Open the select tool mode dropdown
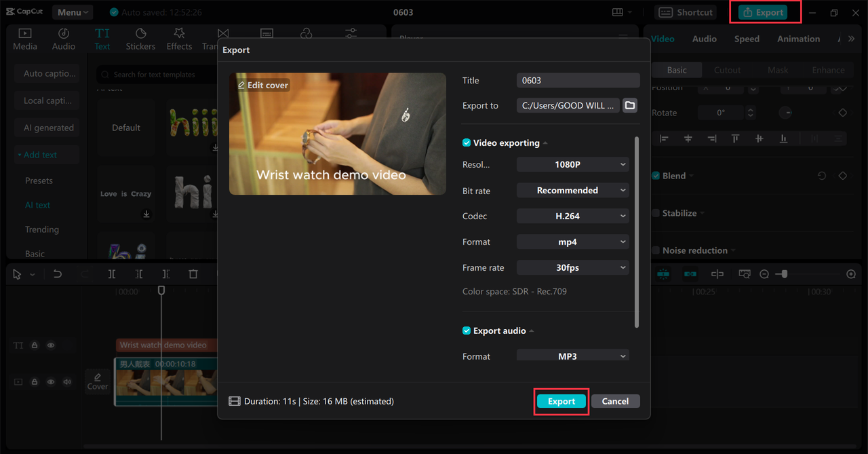 click(32, 275)
